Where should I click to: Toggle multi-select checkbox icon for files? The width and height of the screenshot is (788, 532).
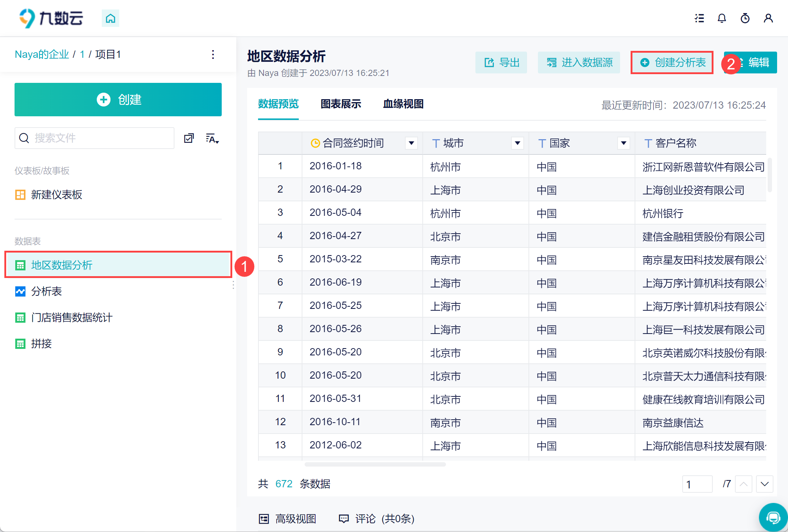pyautogui.click(x=189, y=138)
